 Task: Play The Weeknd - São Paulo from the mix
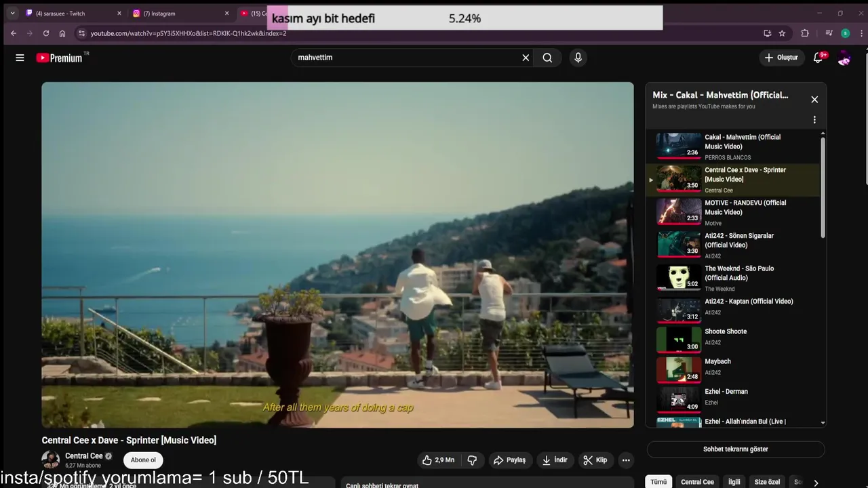click(734, 278)
